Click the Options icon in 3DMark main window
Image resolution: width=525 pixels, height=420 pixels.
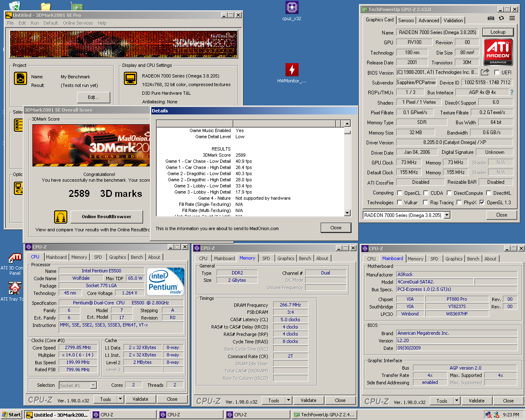pos(18,188)
